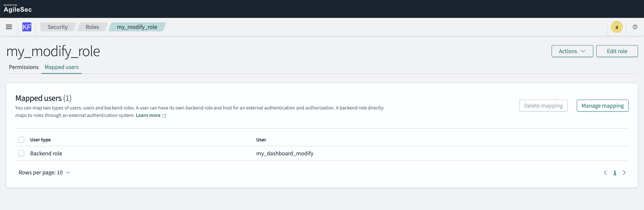Click the Keyfactor AgileSec logo
Screen dimensions: 644x210
(18, 9)
